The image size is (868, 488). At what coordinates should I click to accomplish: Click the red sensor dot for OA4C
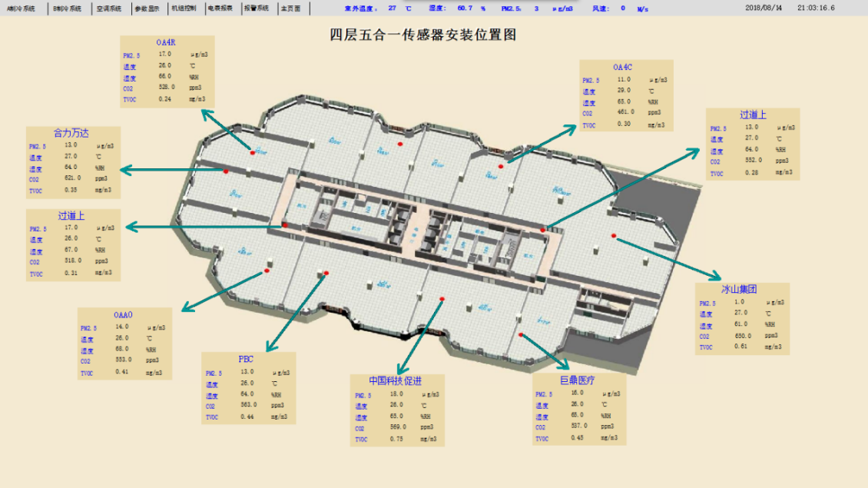tap(501, 166)
